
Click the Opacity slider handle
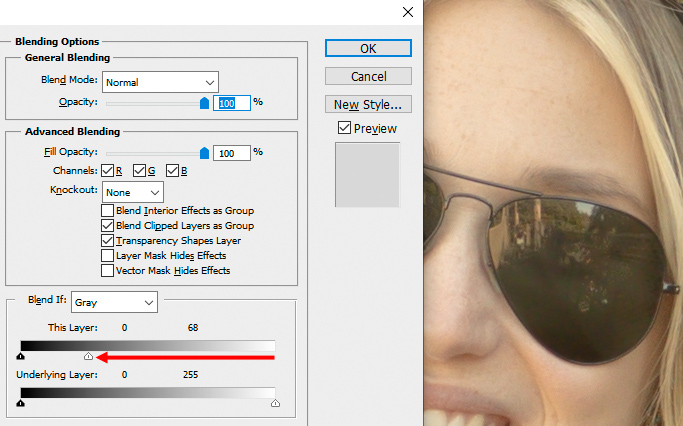(205, 103)
